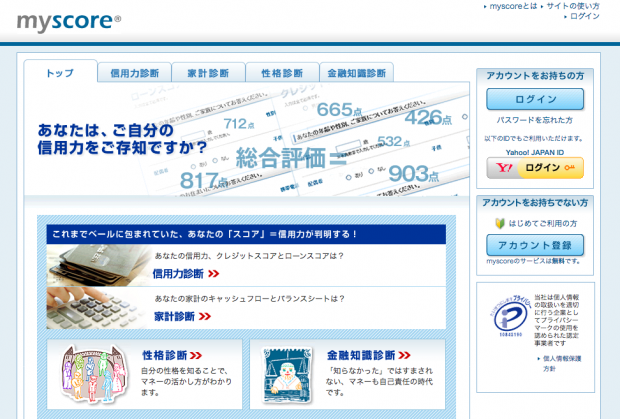Click the colorful people illustration
620x419 pixels.
coord(94,374)
